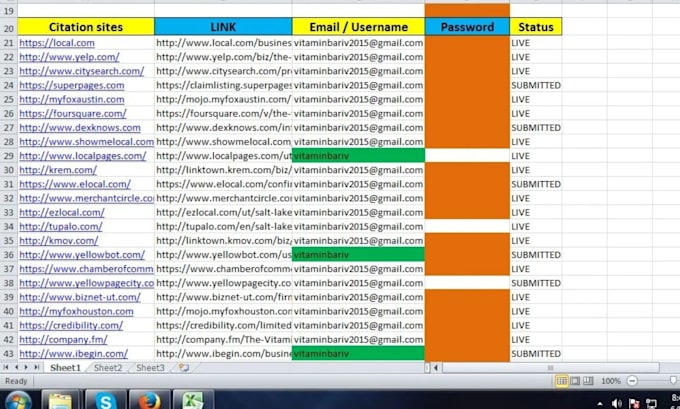Open http://ezlocal.com/ link
This screenshot has height=409, width=680.
[x=62, y=213]
